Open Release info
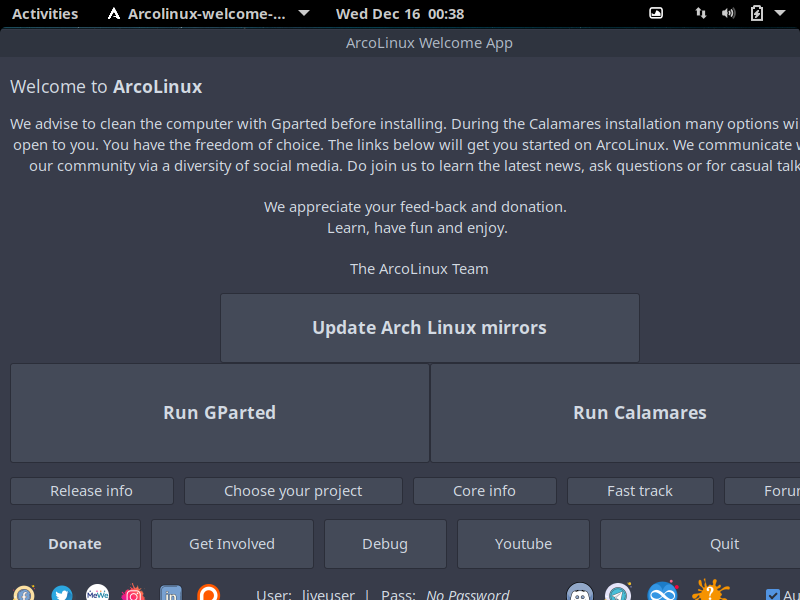 point(92,491)
